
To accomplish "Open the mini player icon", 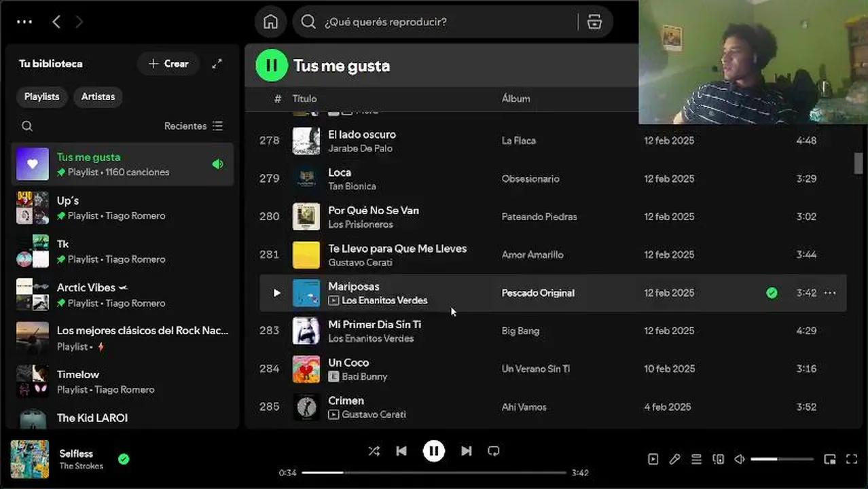I will point(829,459).
